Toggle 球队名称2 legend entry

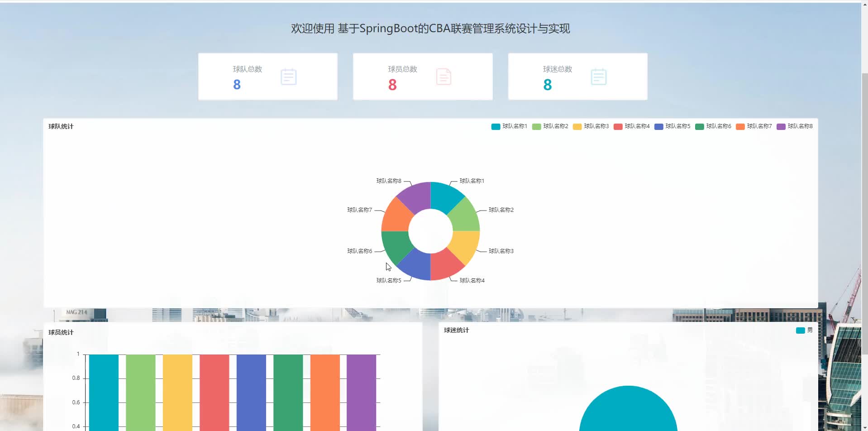point(550,126)
